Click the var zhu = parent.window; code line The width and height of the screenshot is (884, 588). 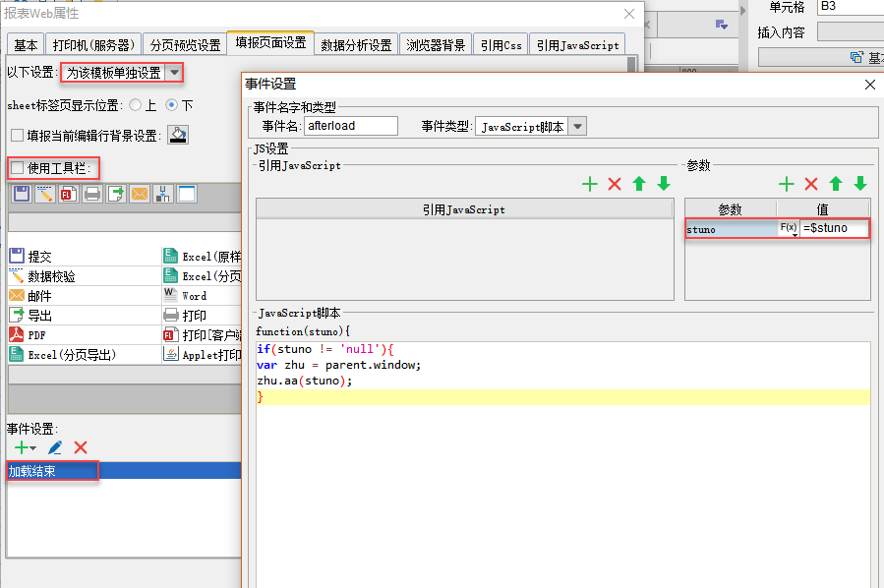click(x=339, y=366)
